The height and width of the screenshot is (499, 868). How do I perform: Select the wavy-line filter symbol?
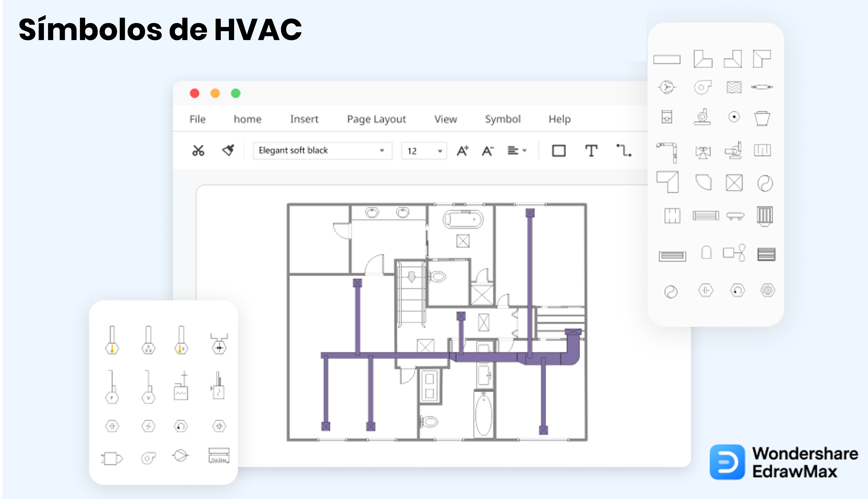click(734, 86)
